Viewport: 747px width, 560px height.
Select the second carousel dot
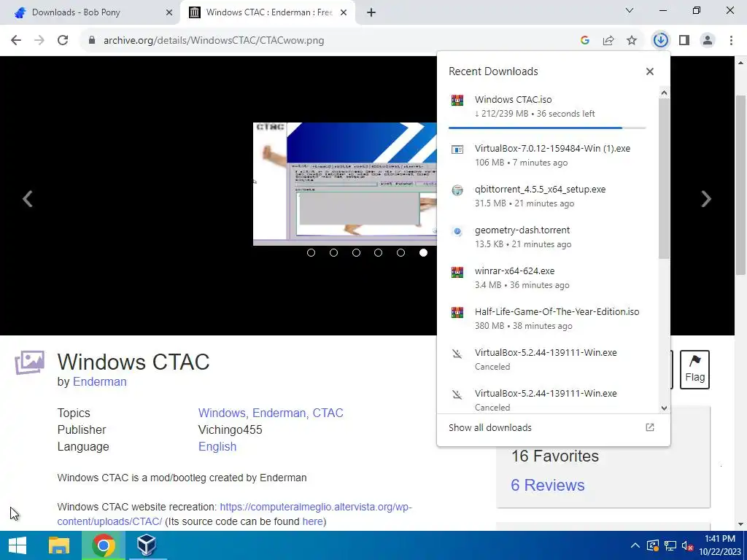pos(333,253)
